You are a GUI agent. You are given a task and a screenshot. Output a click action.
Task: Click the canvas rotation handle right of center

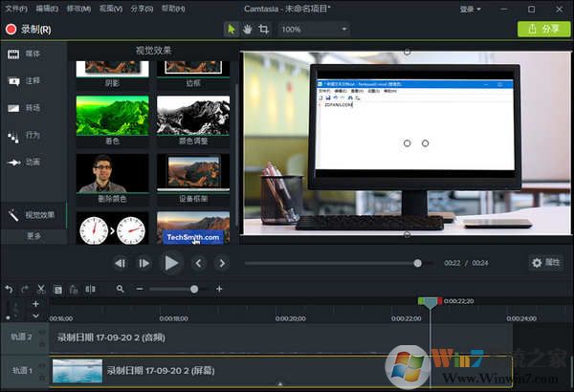click(x=425, y=143)
